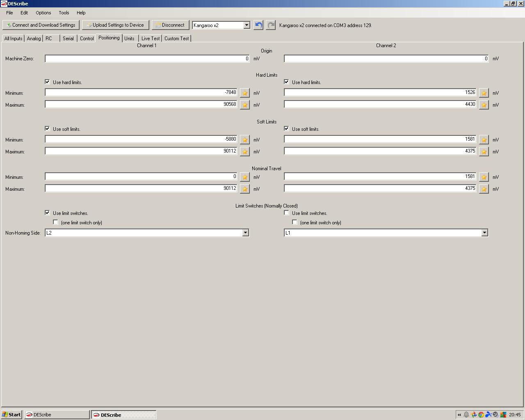This screenshot has height=420, width=525.
Task: Click Channel 1 hard limit minimum field -7848
Action: click(141, 93)
